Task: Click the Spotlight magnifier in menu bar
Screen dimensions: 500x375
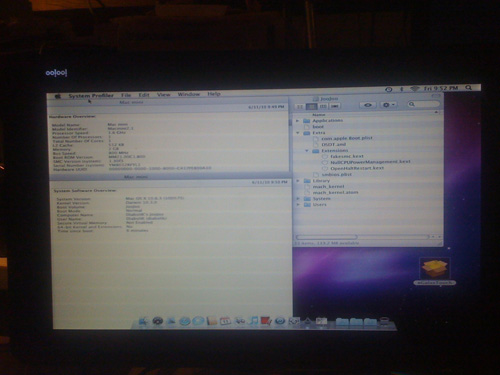Action: coord(468,88)
